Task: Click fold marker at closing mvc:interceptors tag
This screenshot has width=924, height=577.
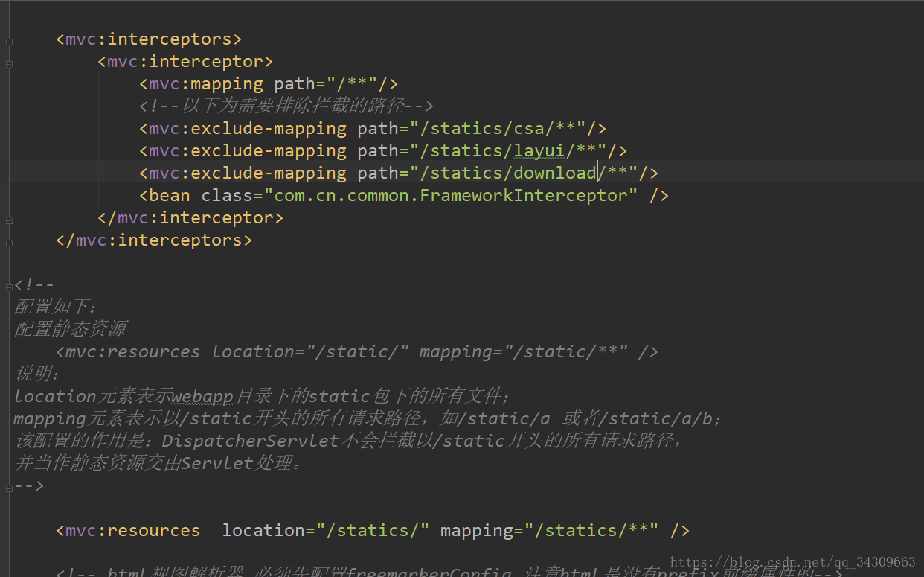Action: (x=9, y=243)
